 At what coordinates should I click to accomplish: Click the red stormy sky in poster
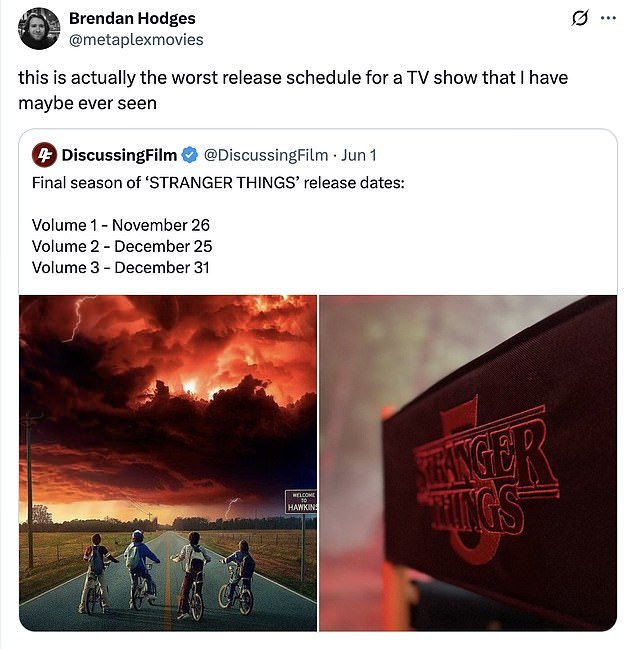(x=168, y=385)
